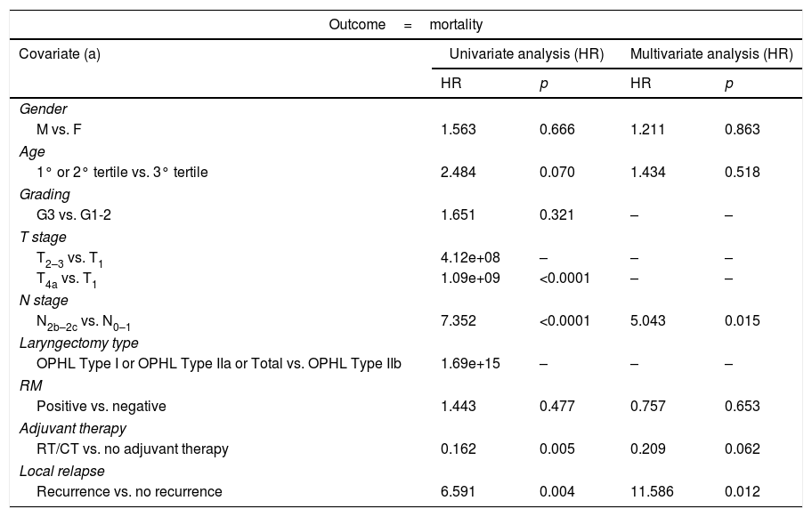Click the "Multivariate analysis (HR)" header

[711, 54]
